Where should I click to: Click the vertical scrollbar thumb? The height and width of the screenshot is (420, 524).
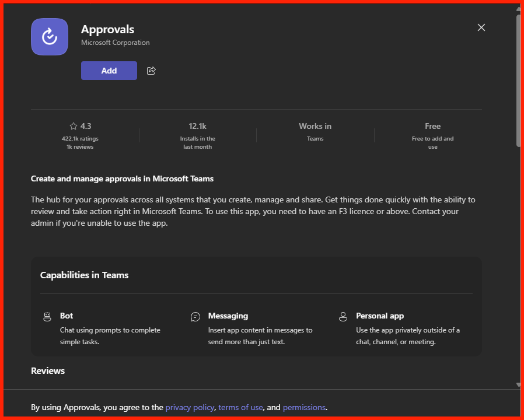[518, 80]
